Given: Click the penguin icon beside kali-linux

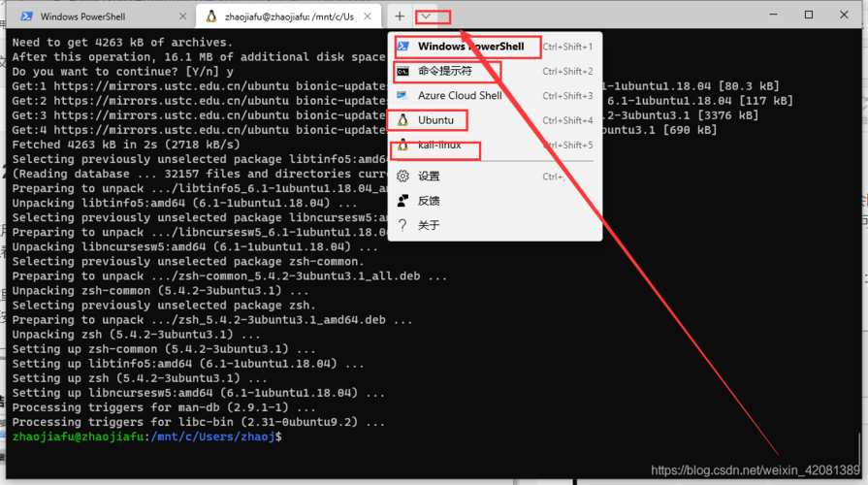Looking at the screenshot, I should 403,145.
